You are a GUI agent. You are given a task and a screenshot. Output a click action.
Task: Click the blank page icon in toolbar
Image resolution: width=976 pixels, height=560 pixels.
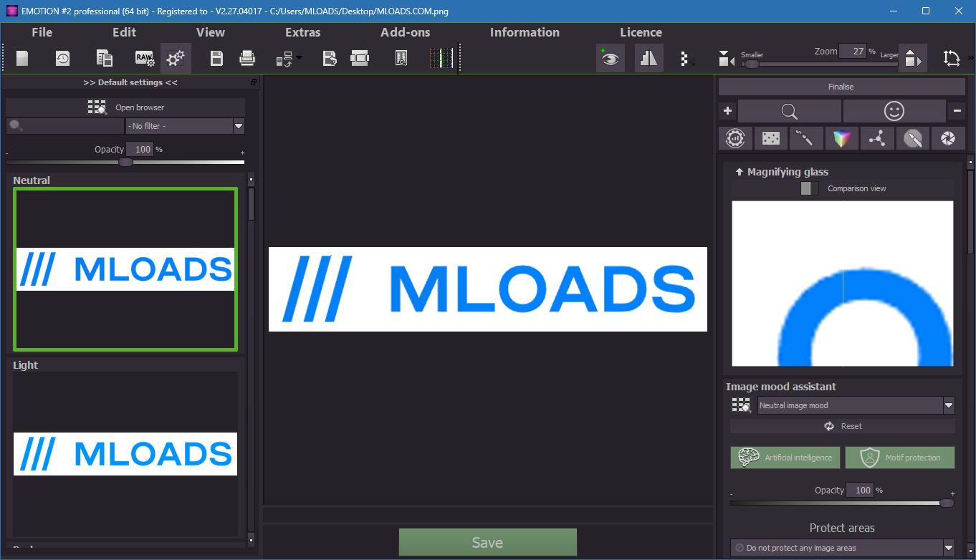22,59
